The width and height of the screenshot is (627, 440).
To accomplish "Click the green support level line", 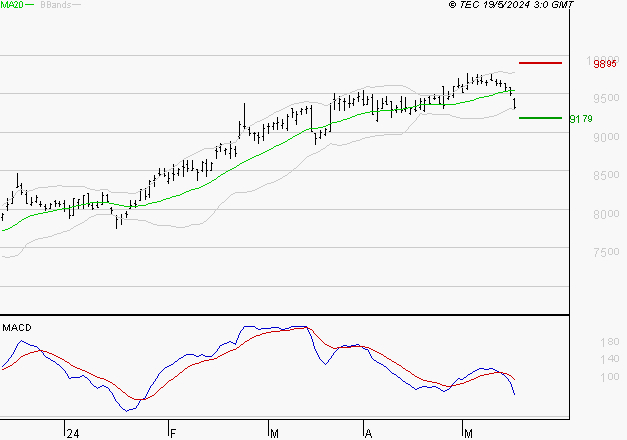I will pos(540,118).
